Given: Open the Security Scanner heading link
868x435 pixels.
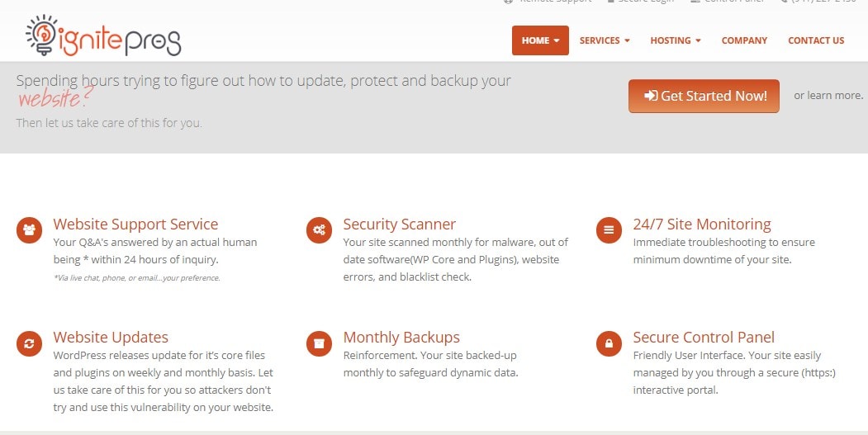Looking at the screenshot, I should pos(399,225).
